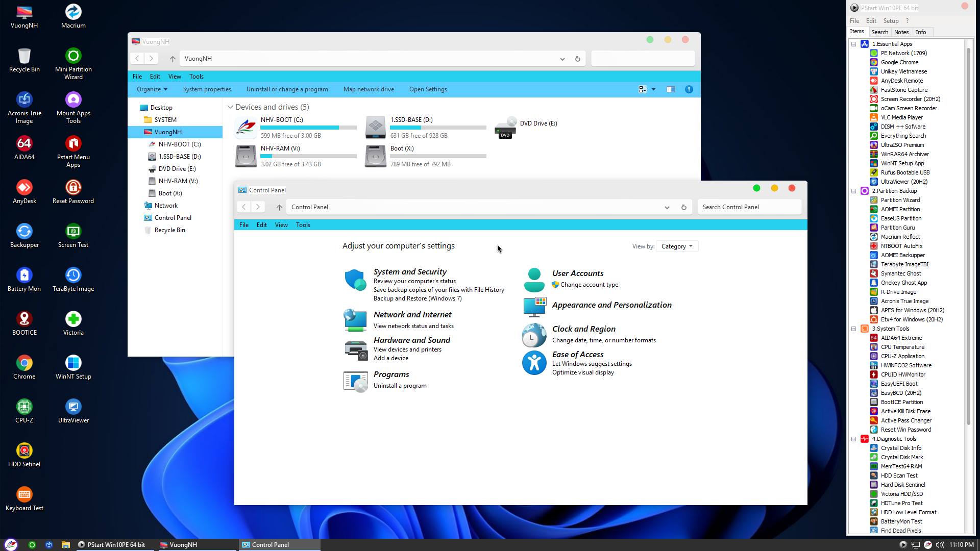Open TeraByte Image desktop icon
Viewport: 980px width, 551px height.
[x=73, y=280]
